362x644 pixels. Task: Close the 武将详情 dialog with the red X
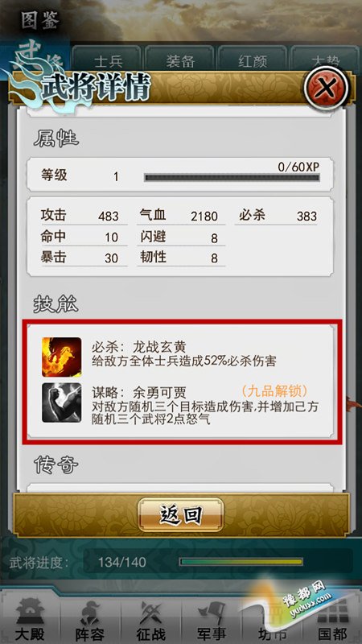327,88
